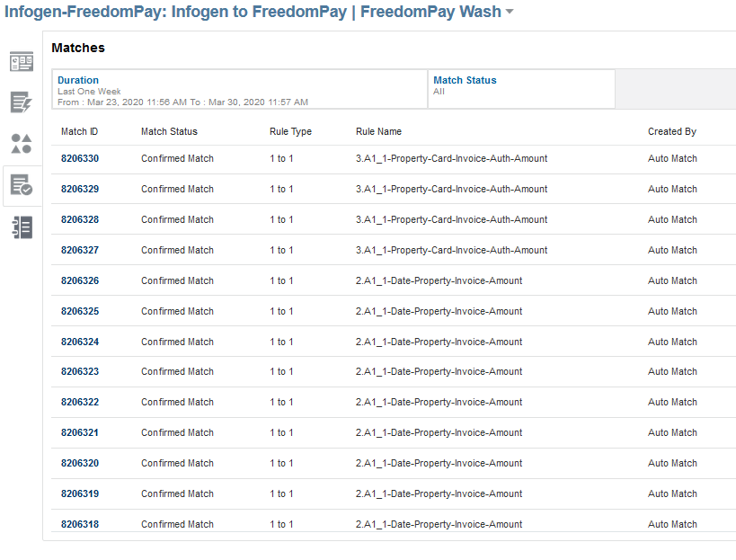Open the Match Status filter
Screen dimensions: 736x560
[465, 81]
